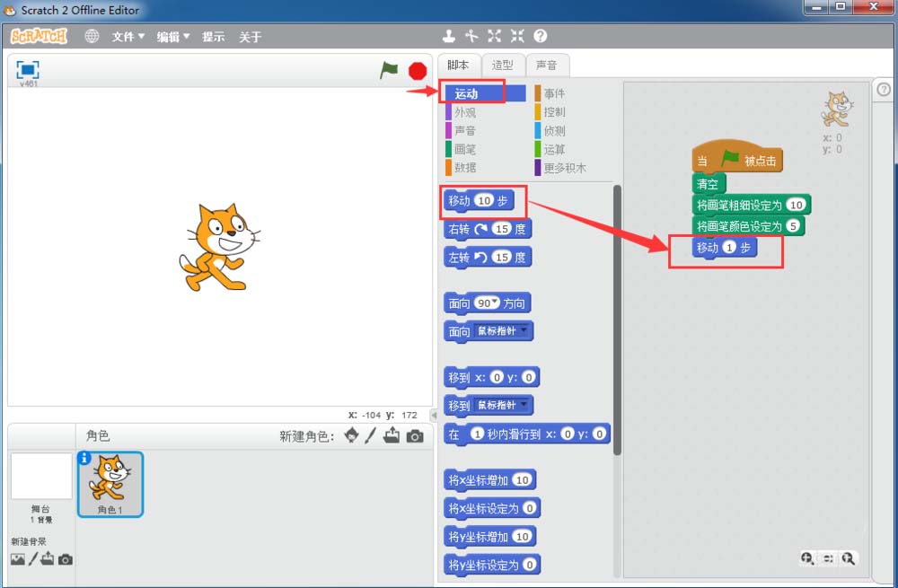The image size is (898, 588).
Task: Click pen color value 5 in script
Action: point(793,226)
